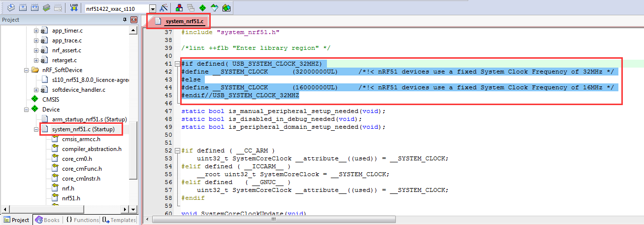Screen dimensions: 644x225
Task: Switch to the Functions bottom tab
Action: click(x=82, y=220)
